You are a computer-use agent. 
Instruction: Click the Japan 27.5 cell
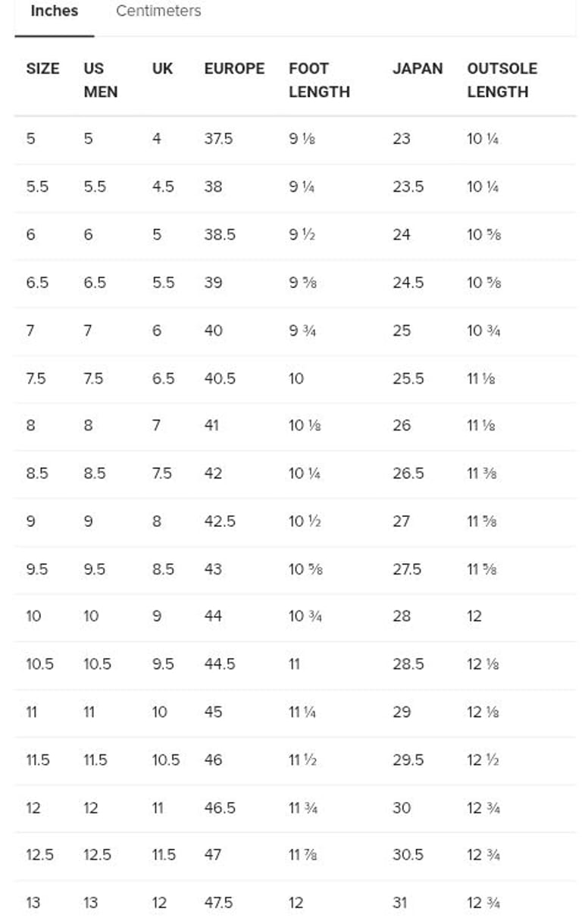coord(407,568)
